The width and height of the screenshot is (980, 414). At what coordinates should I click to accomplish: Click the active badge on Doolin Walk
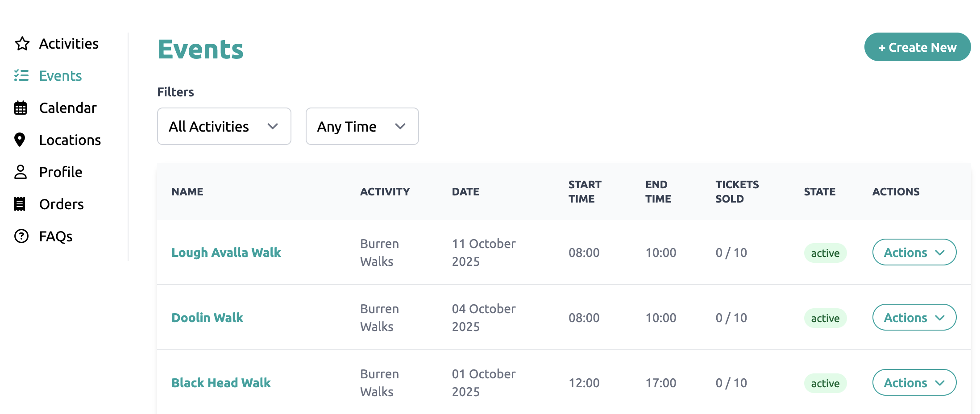[825, 318]
